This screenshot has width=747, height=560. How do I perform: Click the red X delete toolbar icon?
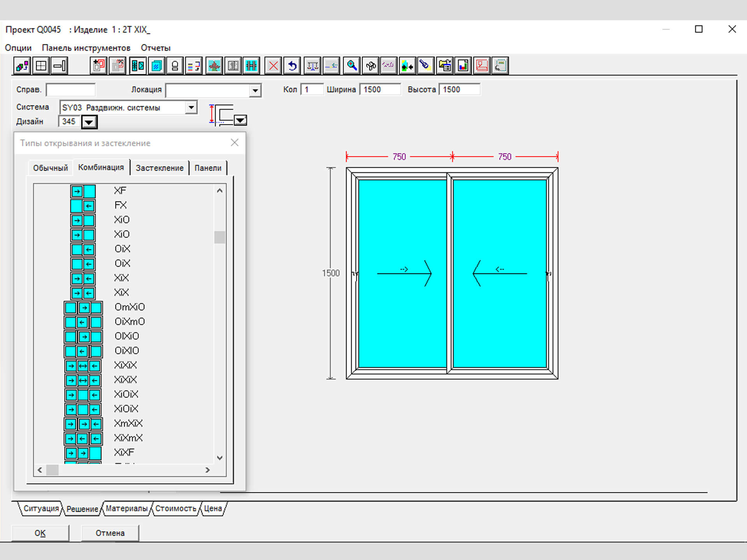coord(274,66)
